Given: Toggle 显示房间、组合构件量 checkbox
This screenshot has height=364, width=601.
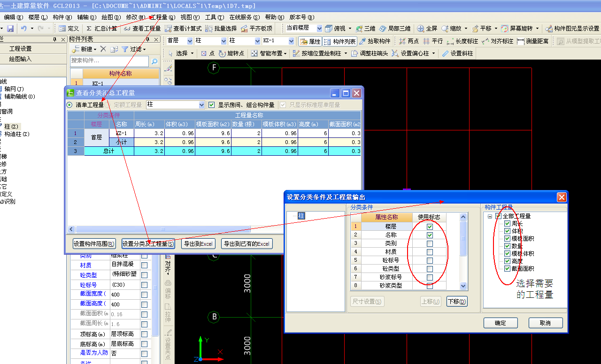Looking at the screenshot, I should coord(211,105).
